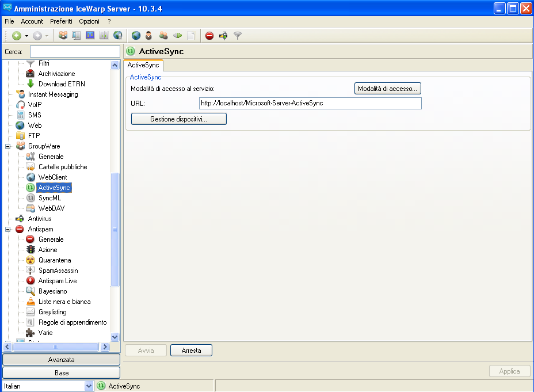This screenshot has width=534, height=392.
Task: Click the Azione traffic light icon
Action: [30, 250]
